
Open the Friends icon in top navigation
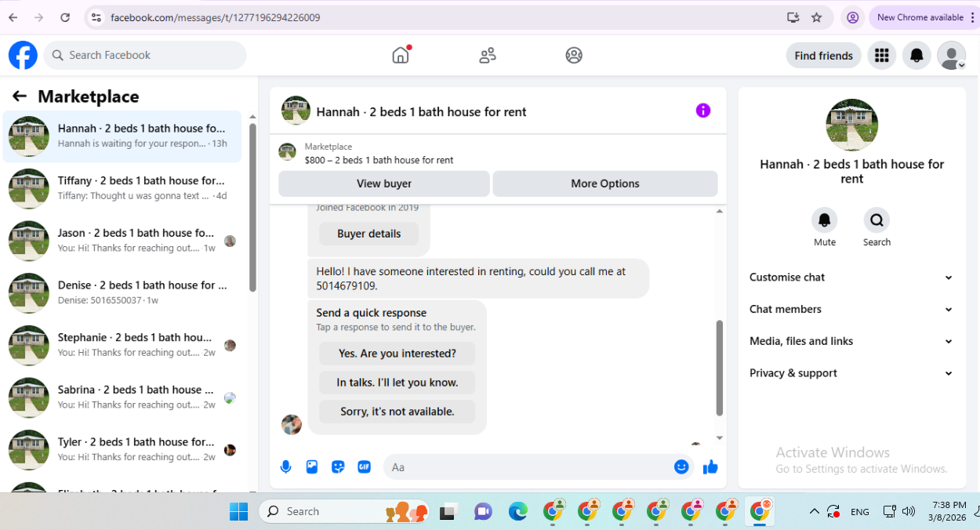coord(488,56)
